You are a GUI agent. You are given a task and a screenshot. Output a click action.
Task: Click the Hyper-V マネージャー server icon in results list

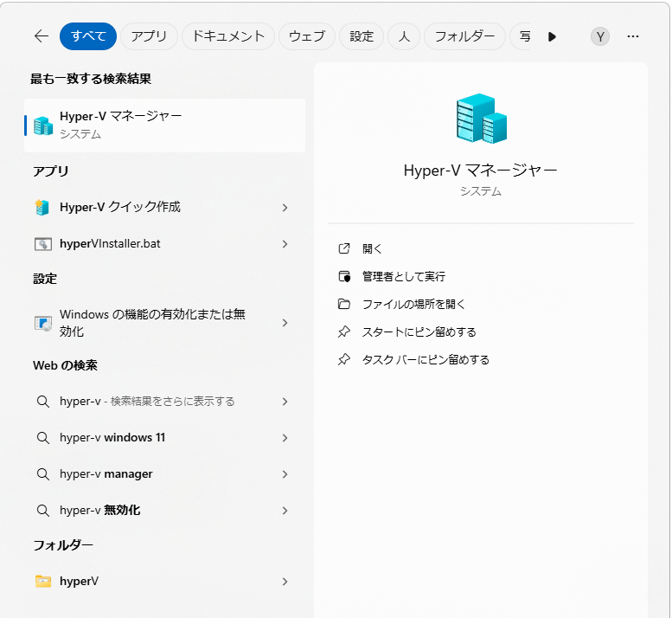tap(43, 126)
